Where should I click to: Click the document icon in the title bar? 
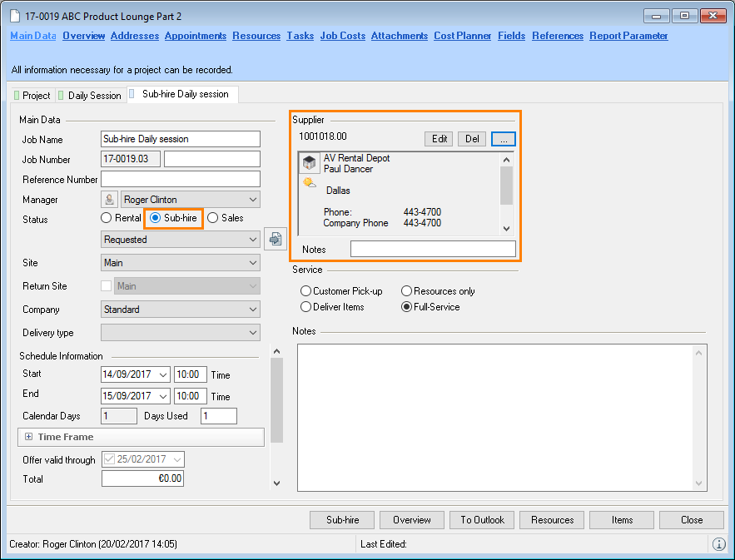pyautogui.click(x=16, y=17)
